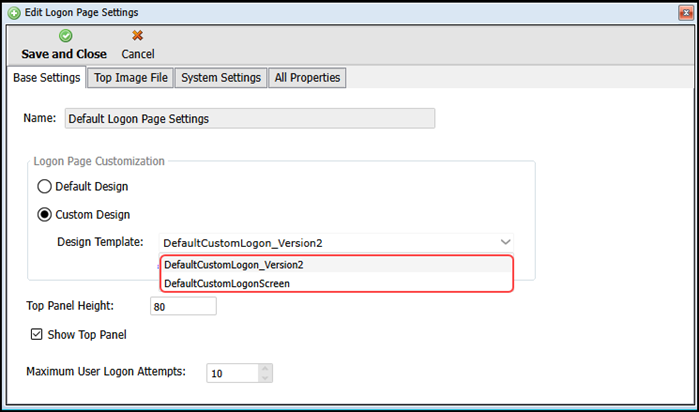Viewport: 699px width, 412px height.
Task: Increase Maximum User Logon Attempts with up arrow
Action: (264, 367)
